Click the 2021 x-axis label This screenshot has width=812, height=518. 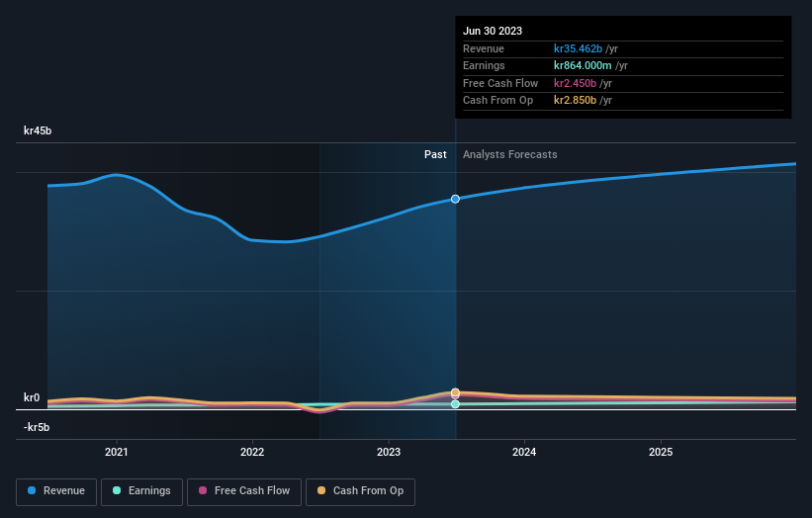coord(117,452)
